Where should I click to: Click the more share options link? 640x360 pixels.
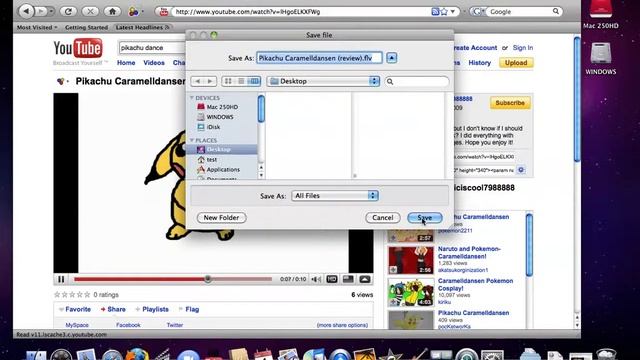[x=342, y=325]
